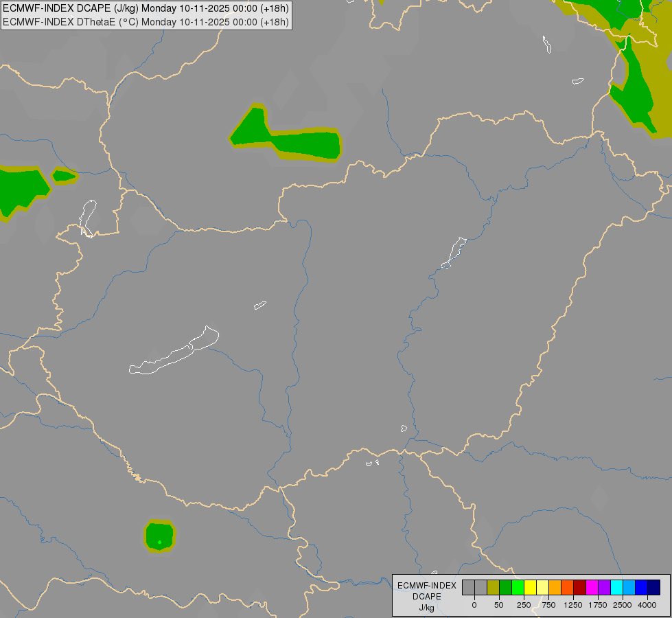Screen dimensions: 672x618
Task: Click the "50" legend value
Action: [499, 605]
